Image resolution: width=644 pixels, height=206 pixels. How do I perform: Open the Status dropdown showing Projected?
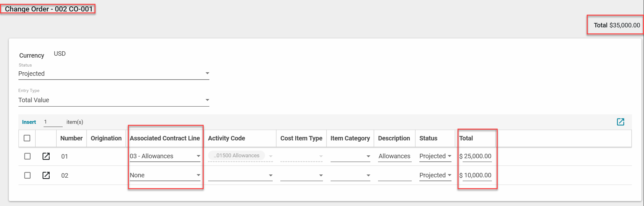114,74
